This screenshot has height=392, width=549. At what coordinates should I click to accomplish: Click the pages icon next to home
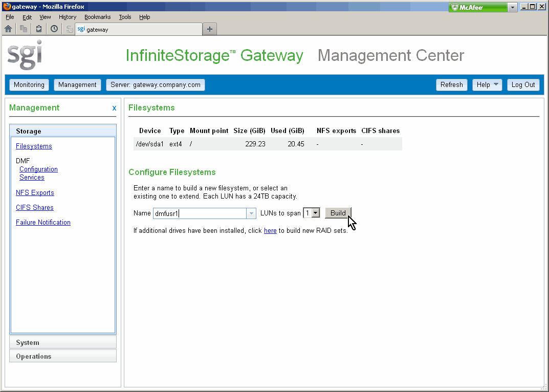coord(24,29)
